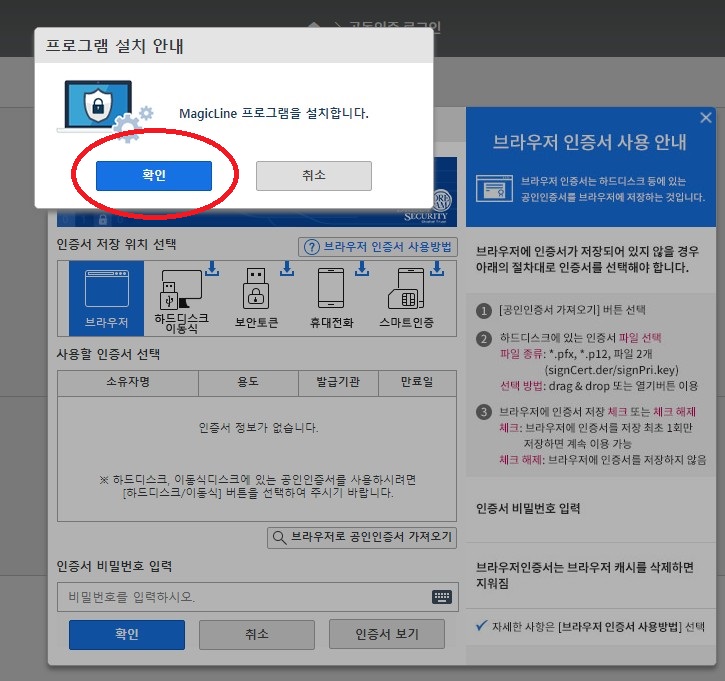Click download arrow above 보안토큰
Image resolution: width=725 pixels, height=681 pixels.
287,269
